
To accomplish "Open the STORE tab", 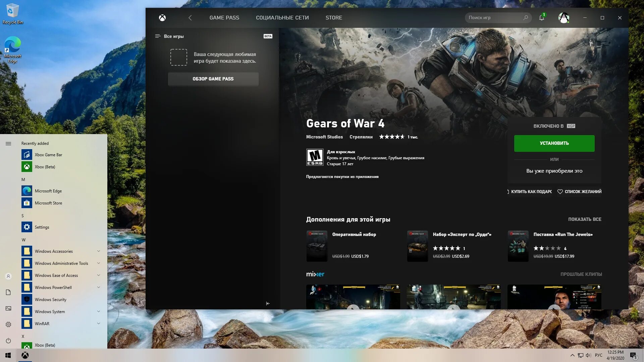I will pyautogui.click(x=333, y=18).
